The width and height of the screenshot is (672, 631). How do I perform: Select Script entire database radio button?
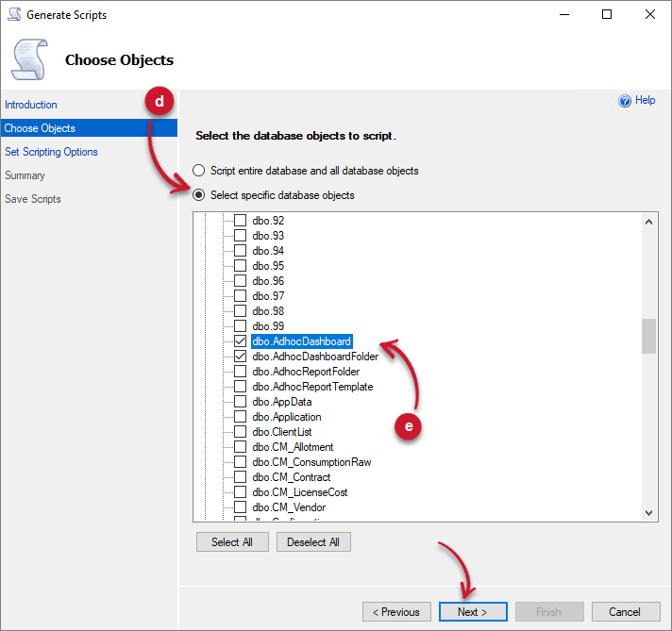pyautogui.click(x=198, y=171)
